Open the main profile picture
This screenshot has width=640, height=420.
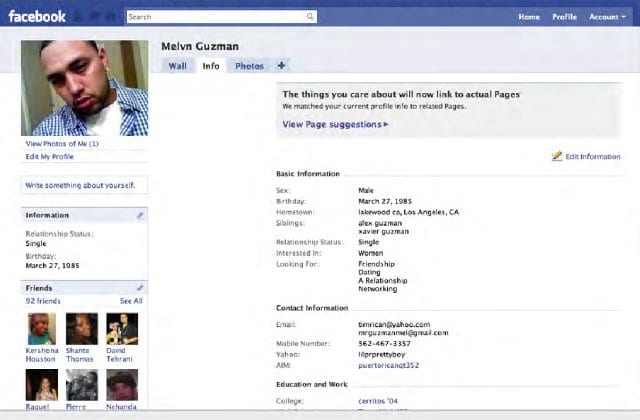pos(84,88)
